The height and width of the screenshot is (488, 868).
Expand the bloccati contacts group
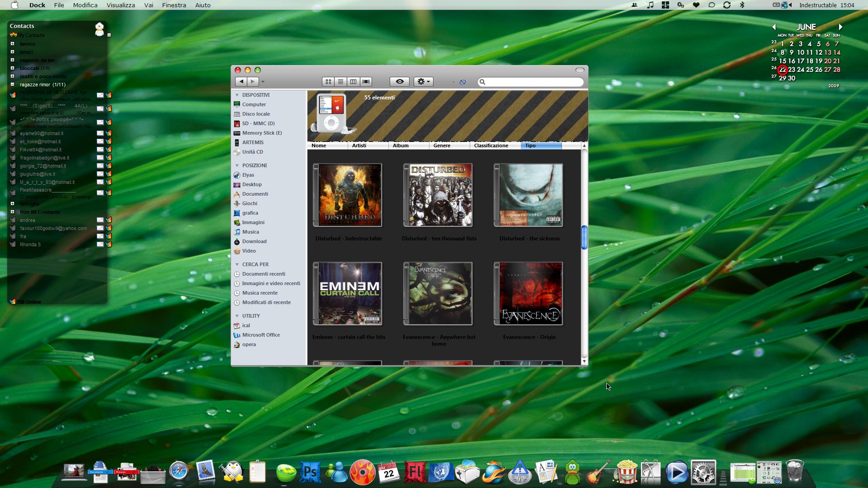[12, 68]
